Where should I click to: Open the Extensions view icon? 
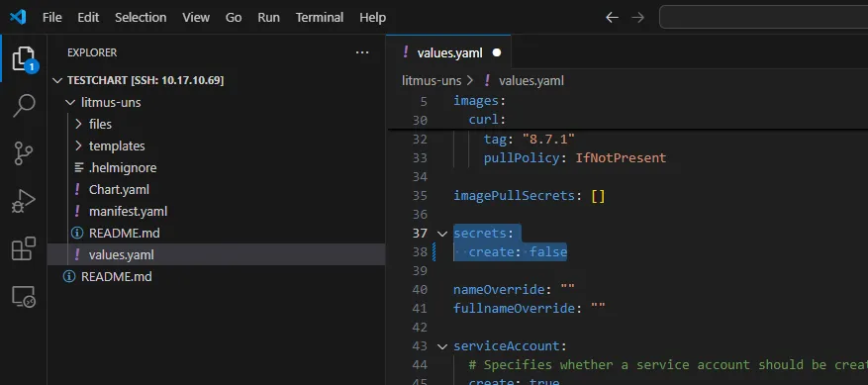[x=23, y=248]
